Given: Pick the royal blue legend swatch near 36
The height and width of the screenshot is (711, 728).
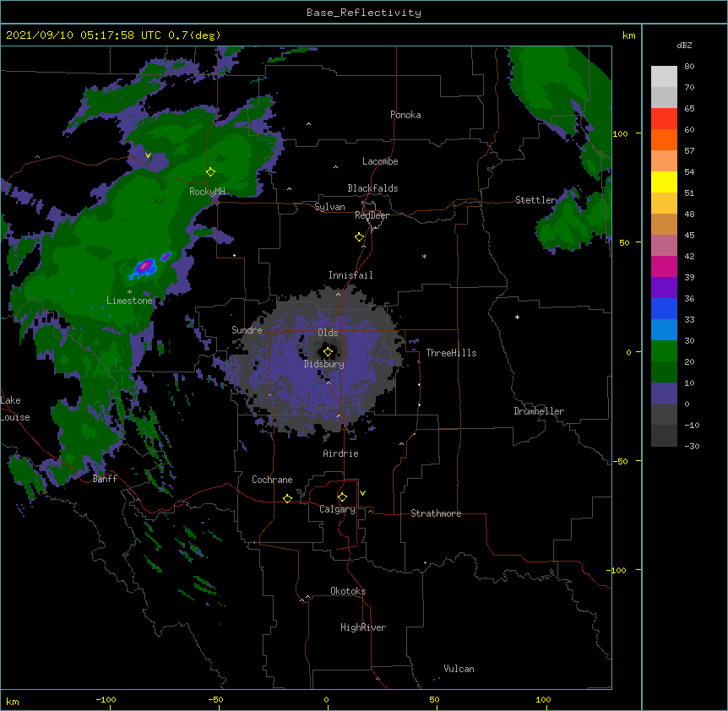Looking at the screenshot, I should click(x=664, y=308).
